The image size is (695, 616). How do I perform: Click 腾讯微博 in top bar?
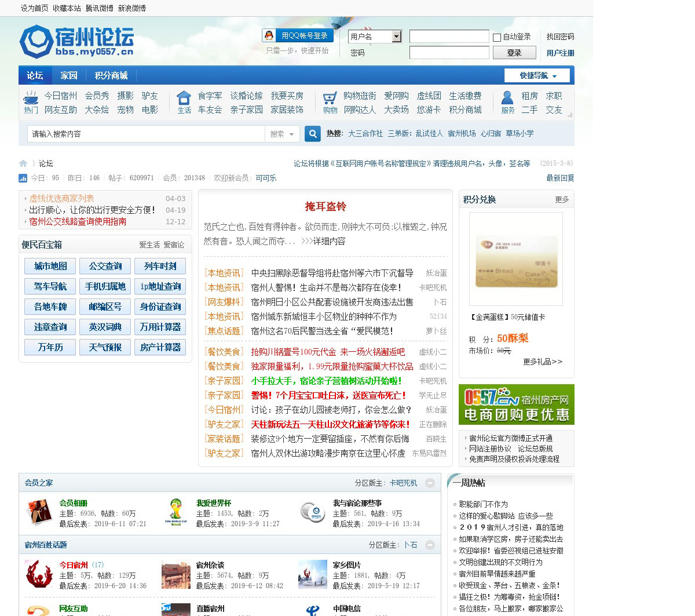[100, 8]
